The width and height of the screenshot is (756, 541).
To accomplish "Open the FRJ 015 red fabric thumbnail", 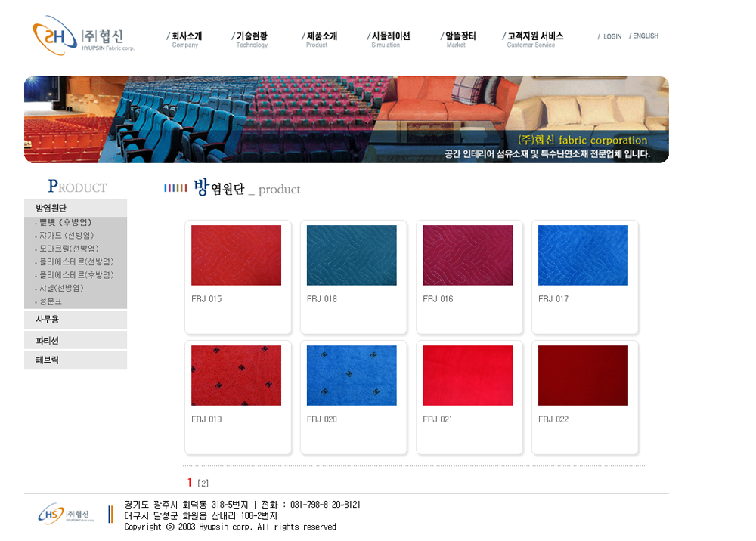I will click(x=236, y=255).
